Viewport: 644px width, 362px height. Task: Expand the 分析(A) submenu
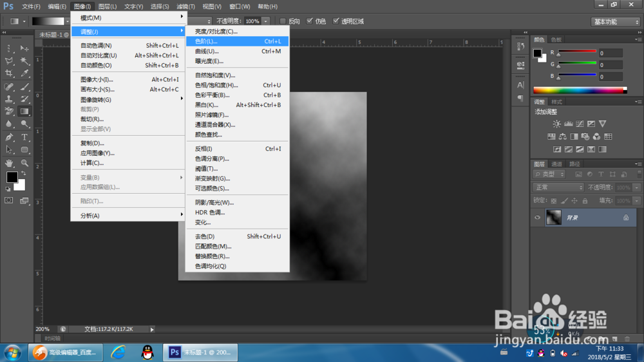(x=129, y=215)
